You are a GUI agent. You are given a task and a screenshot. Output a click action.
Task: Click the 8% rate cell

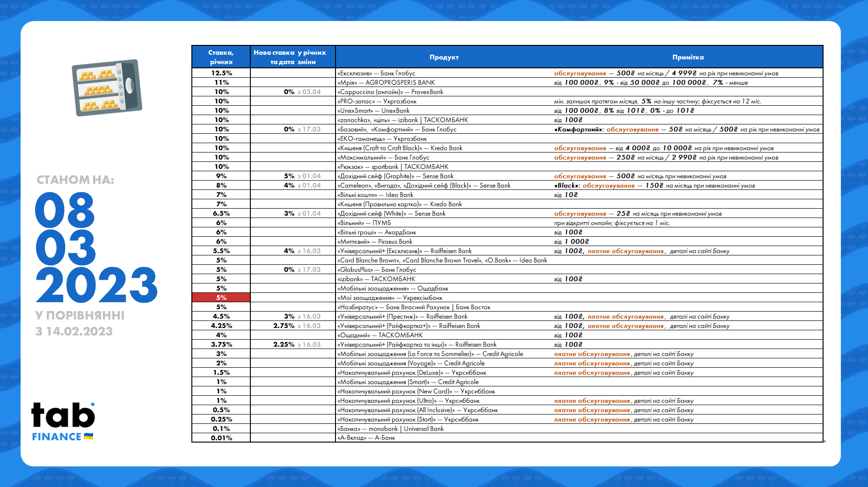click(x=221, y=185)
